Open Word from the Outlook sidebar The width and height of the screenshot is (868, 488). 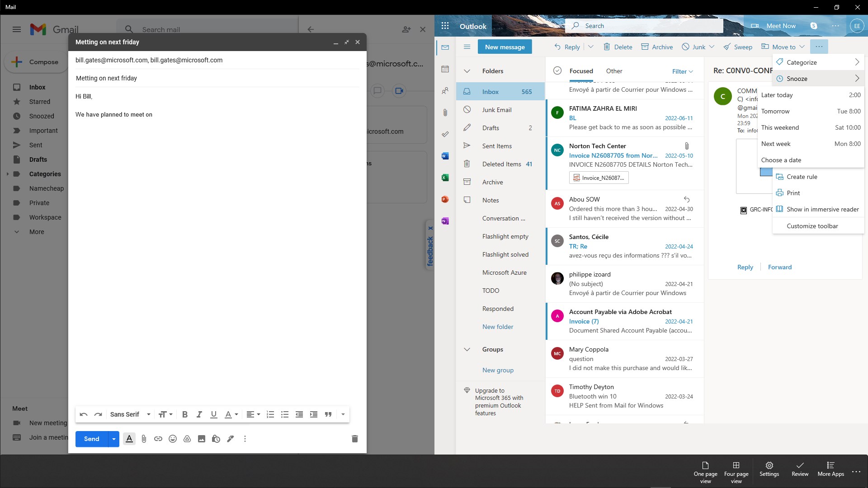pyautogui.click(x=445, y=155)
